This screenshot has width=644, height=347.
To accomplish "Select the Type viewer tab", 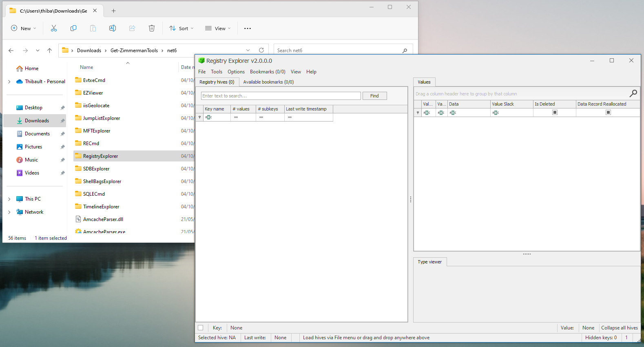I will [430, 262].
